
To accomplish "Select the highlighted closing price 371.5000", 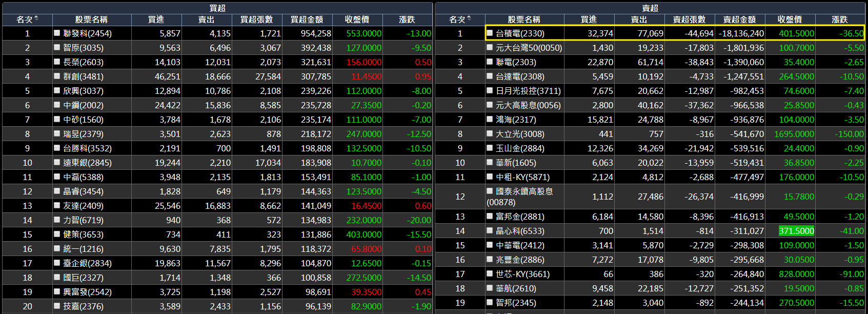I will 796,231.
